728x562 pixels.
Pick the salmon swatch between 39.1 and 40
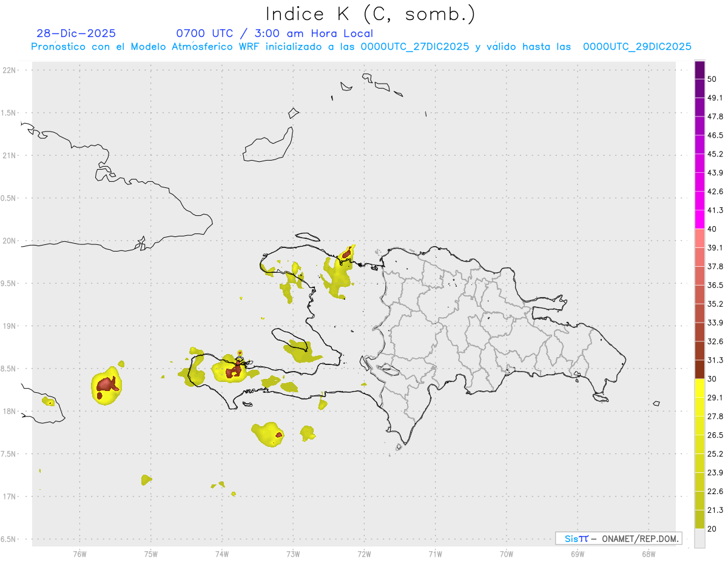coord(699,238)
